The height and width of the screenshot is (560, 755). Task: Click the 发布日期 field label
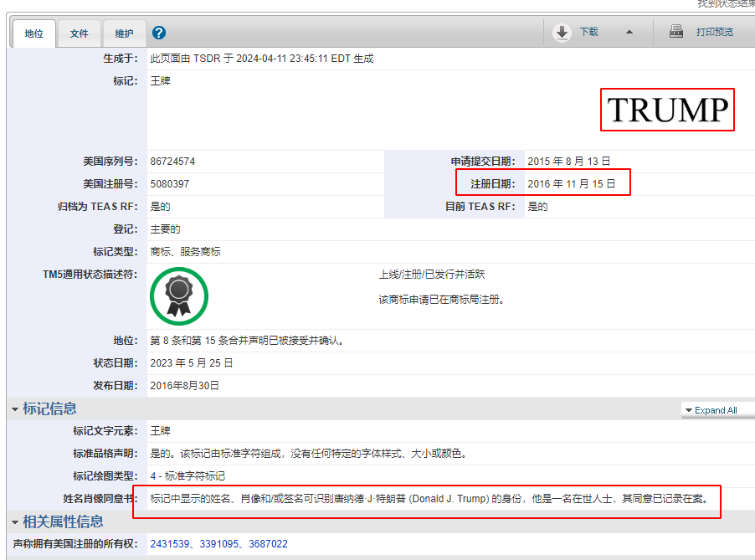coord(116,386)
